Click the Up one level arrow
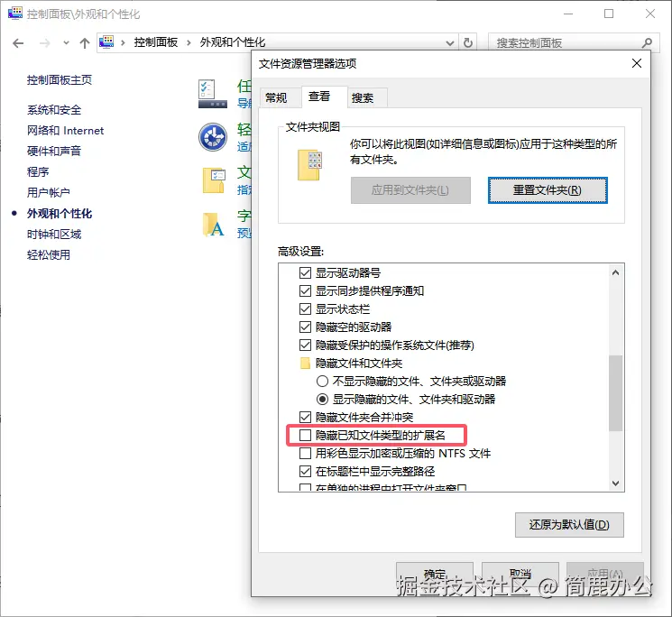Image resolution: width=672 pixels, height=617 pixels. coord(85,43)
